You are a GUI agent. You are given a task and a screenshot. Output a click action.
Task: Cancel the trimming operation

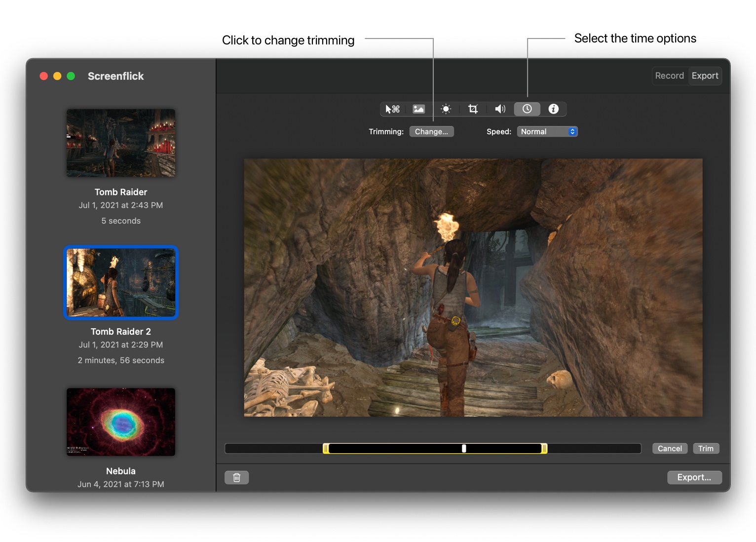click(670, 448)
